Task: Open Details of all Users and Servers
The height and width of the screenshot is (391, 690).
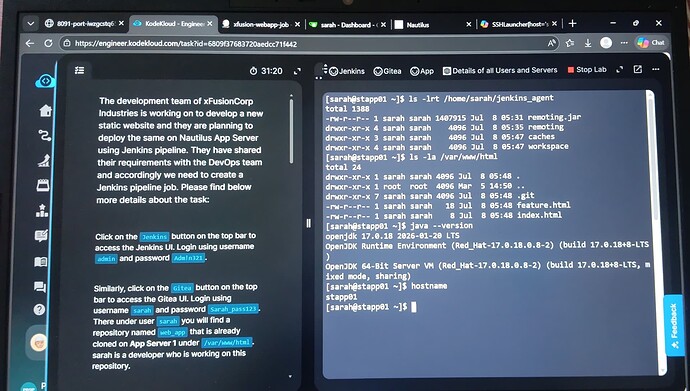Action: (x=500, y=70)
